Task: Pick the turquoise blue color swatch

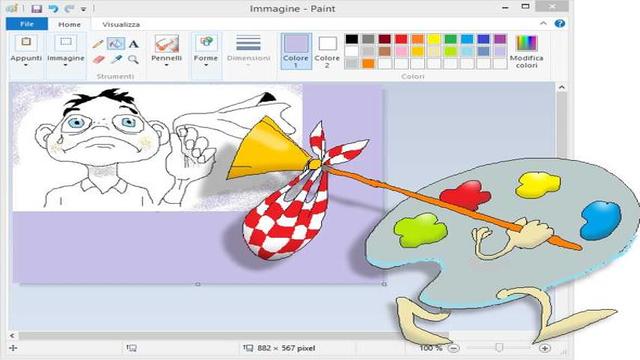Action: 467,39
